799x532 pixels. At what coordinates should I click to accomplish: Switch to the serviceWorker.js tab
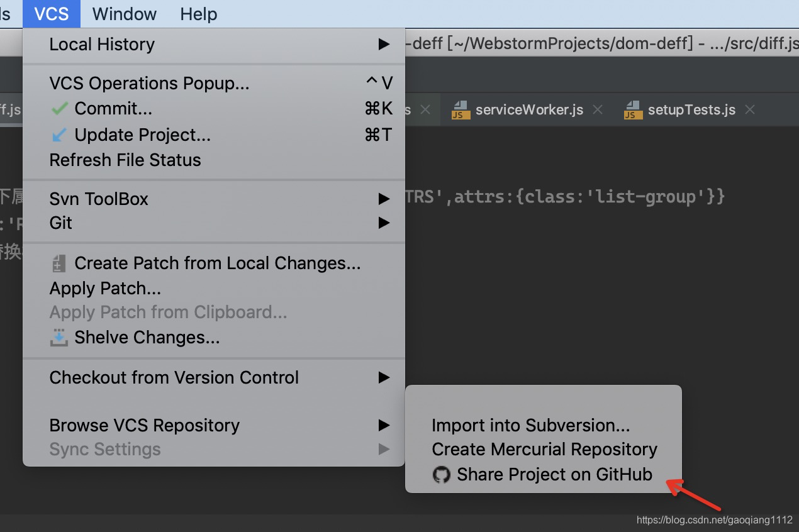point(529,110)
